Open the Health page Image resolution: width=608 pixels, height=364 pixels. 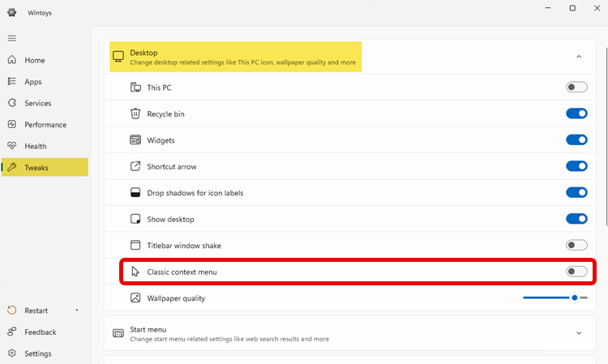(35, 146)
